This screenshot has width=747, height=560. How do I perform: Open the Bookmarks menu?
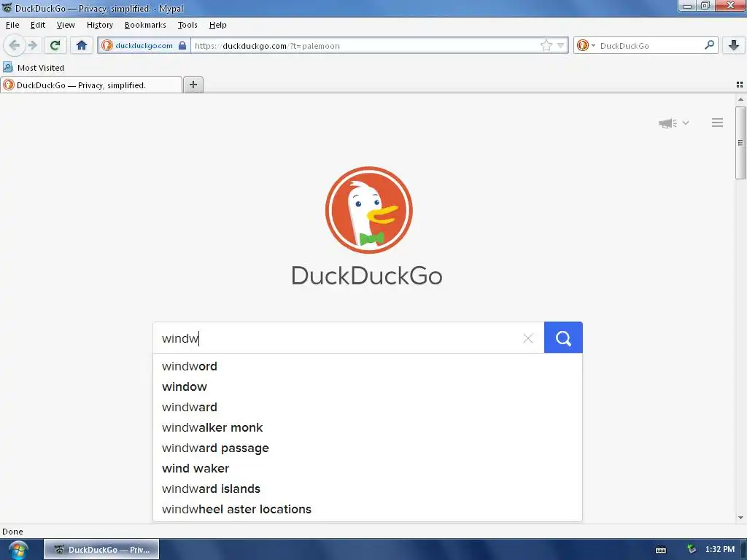coord(145,25)
